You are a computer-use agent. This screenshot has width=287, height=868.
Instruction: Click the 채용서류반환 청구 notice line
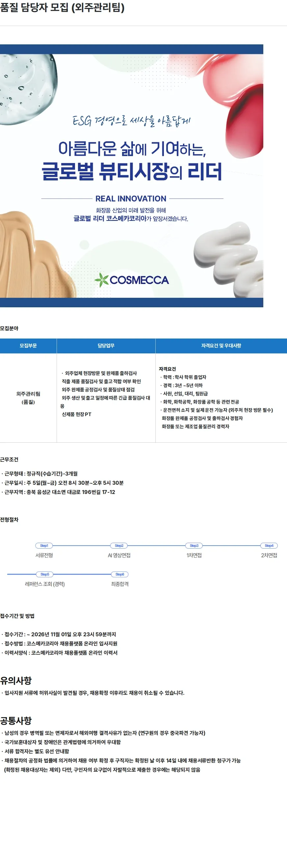coord(121,765)
